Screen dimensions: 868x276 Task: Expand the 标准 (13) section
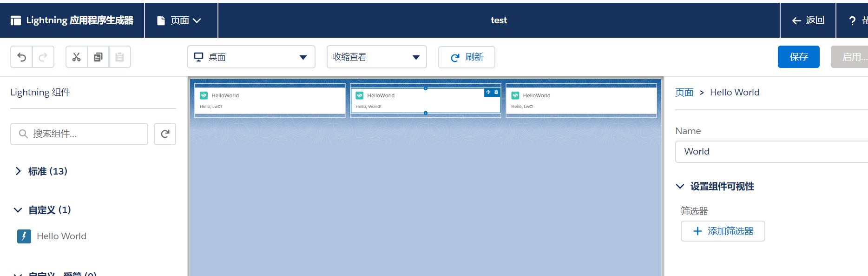point(41,171)
